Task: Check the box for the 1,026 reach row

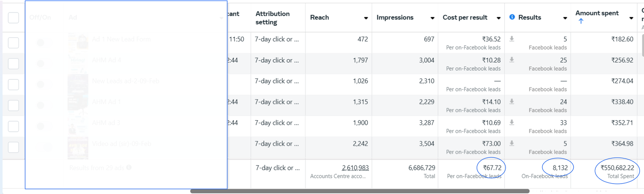Action: (13, 85)
